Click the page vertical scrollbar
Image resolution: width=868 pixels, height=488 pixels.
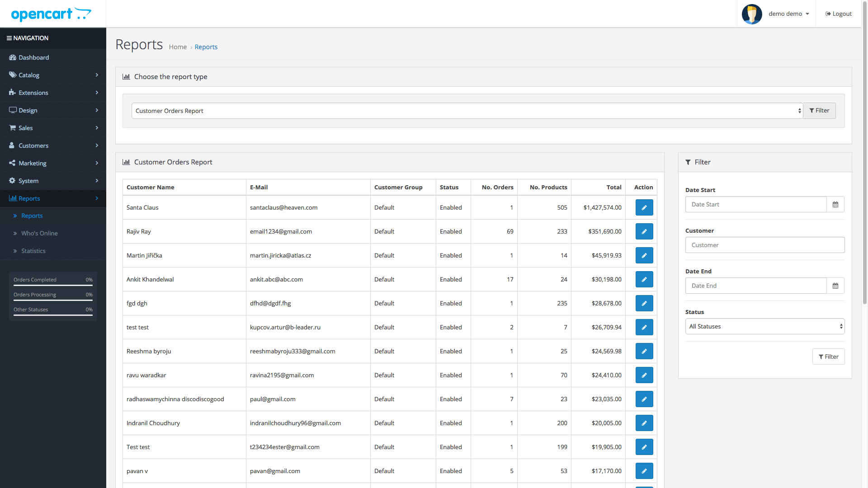click(864, 154)
